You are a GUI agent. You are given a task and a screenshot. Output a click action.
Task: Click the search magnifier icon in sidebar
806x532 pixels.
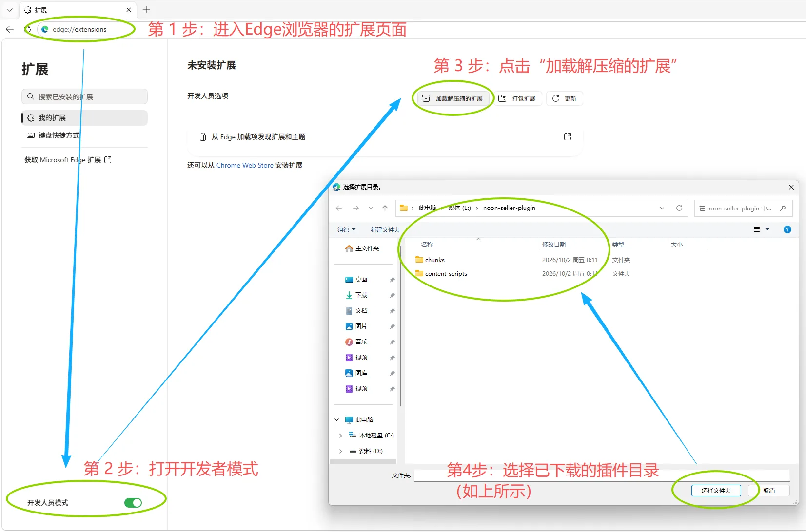(x=31, y=96)
